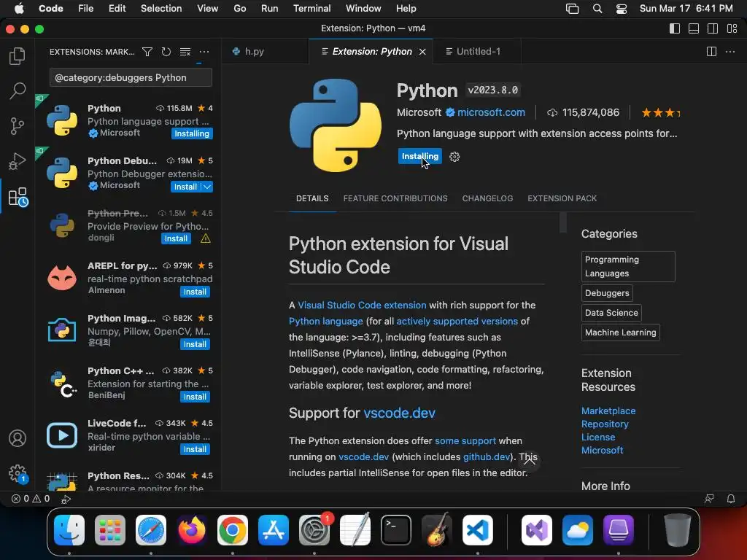
Task: Open the feedback icon in status bar
Action: click(x=709, y=499)
